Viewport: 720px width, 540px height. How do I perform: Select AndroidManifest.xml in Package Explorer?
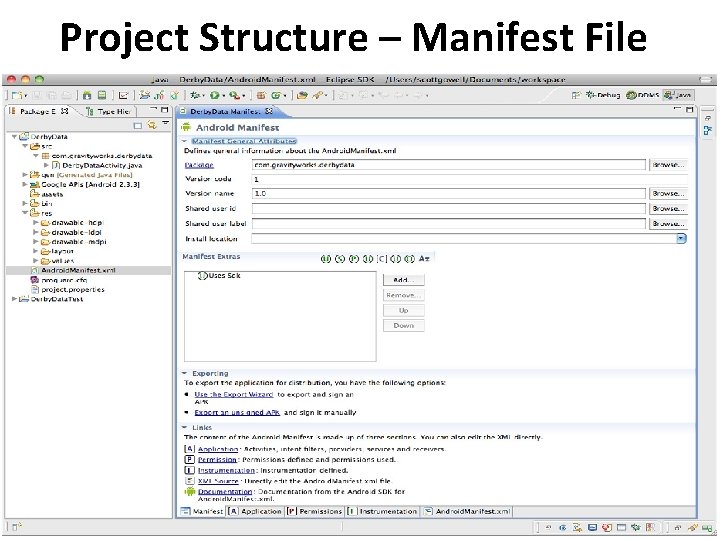click(x=73, y=270)
